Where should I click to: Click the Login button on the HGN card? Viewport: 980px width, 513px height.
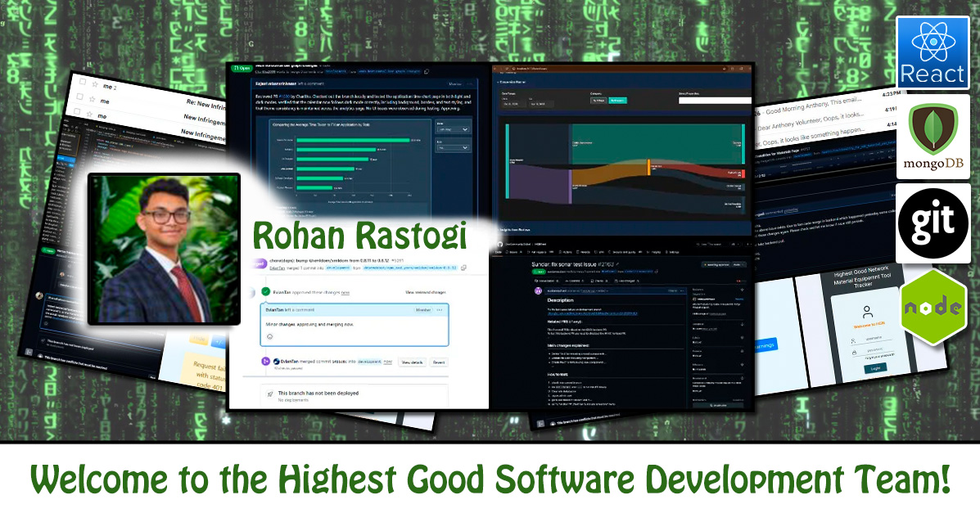click(x=875, y=369)
